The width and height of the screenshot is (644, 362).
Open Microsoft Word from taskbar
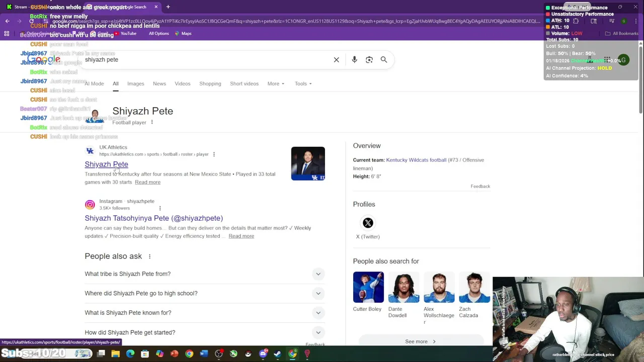[204, 354]
